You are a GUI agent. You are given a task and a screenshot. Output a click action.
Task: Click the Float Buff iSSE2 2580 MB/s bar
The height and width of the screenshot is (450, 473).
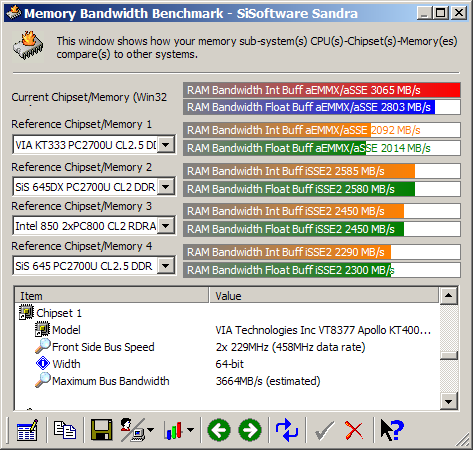coord(322,189)
